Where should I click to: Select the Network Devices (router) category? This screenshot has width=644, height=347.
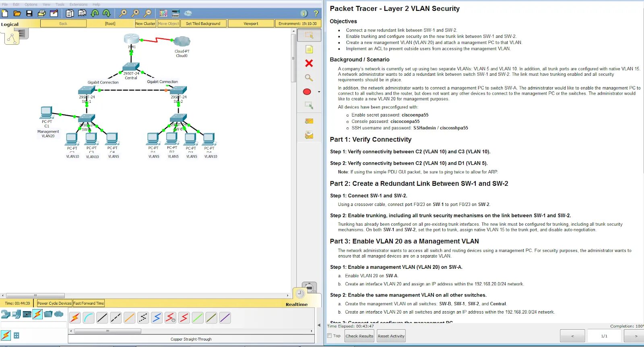pyautogui.click(x=6, y=314)
